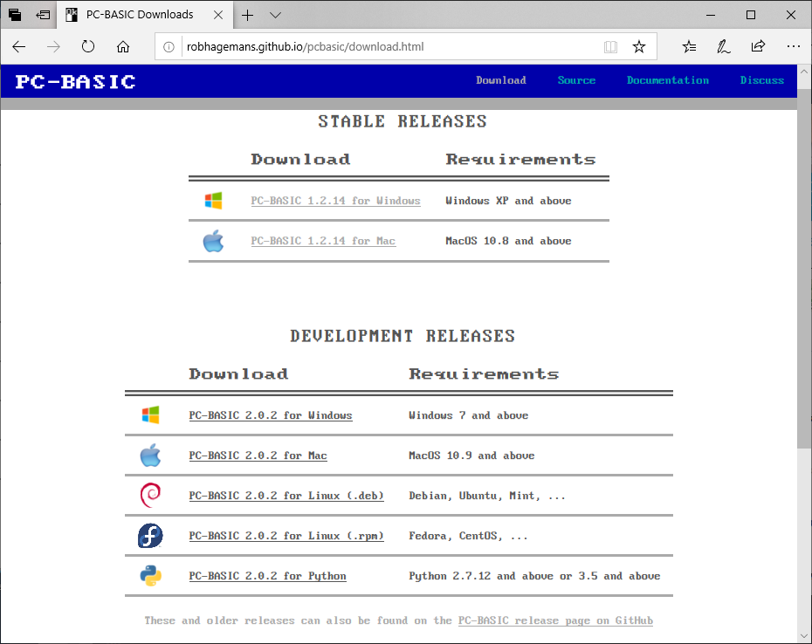Click the STABLE RELEASES heading
This screenshot has height=644, width=812.
point(403,121)
